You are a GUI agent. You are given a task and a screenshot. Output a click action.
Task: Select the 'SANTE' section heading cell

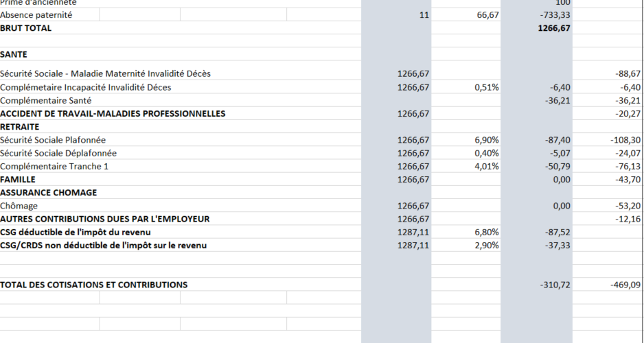14,54
